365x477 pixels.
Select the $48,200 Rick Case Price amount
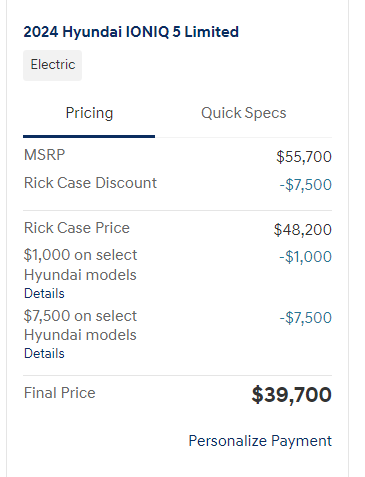[x=303, y=230]
